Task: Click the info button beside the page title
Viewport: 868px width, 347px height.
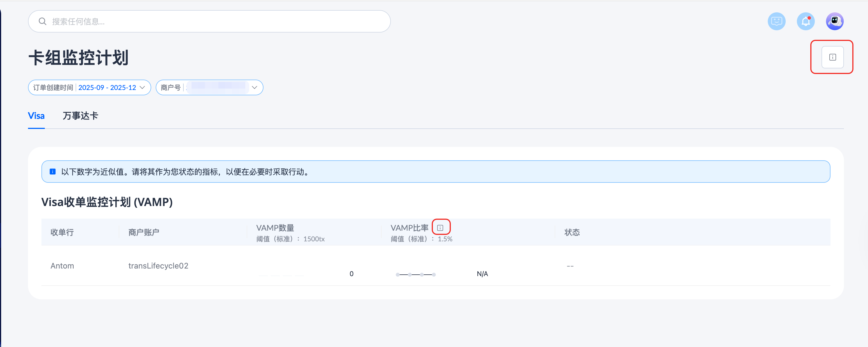Action: tap(832, 57)
